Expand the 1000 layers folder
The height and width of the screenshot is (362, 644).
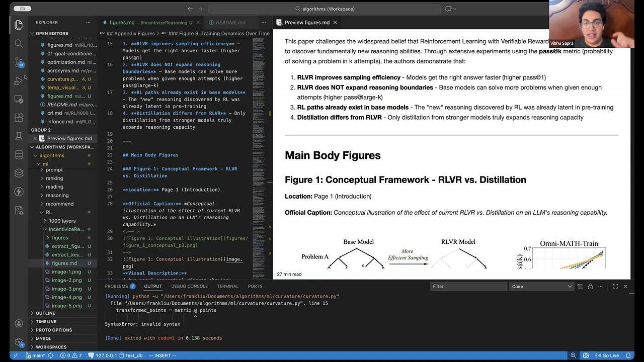[62, 221]
